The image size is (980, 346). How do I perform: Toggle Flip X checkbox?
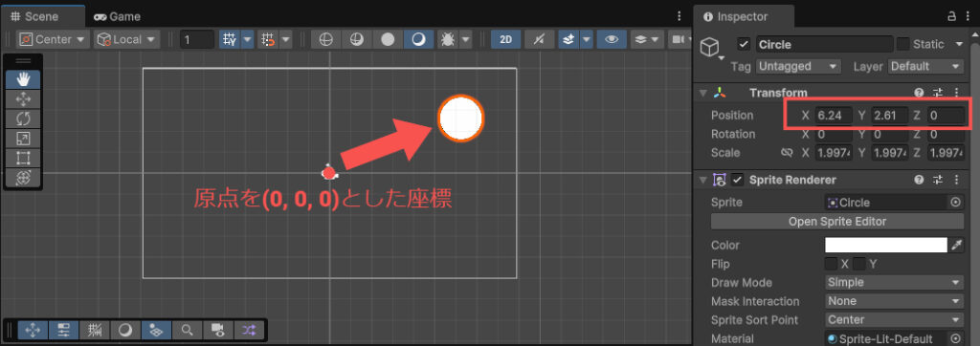832,264
